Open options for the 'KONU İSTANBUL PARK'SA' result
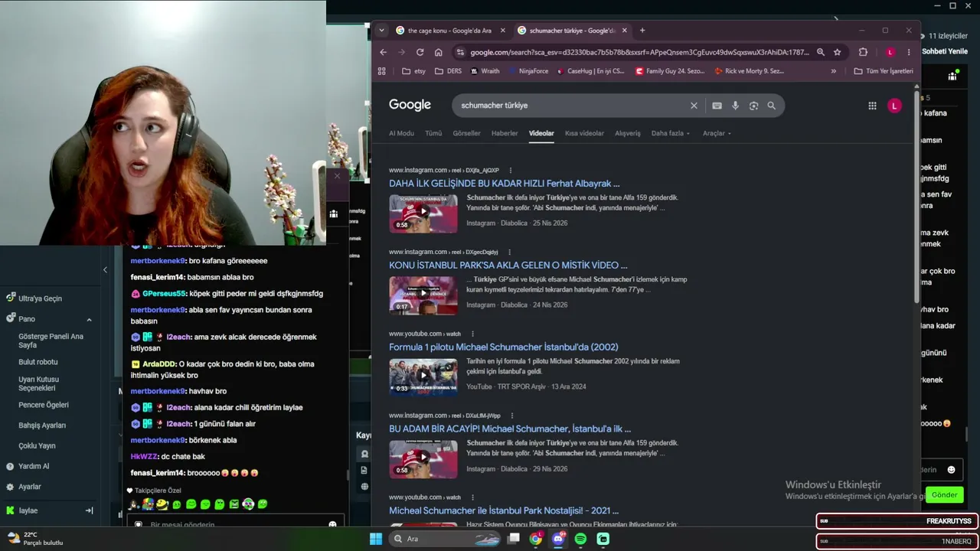The width and height of the screenshot is (980, 551). click(x=509, y=252)
